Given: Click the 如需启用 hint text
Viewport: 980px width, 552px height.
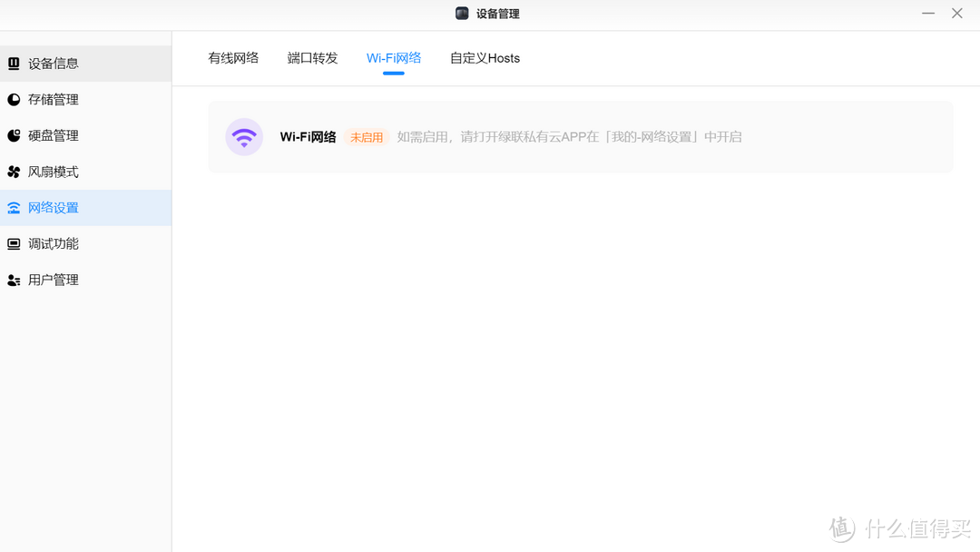Looking at the screenshot, I should click(569, 137).
